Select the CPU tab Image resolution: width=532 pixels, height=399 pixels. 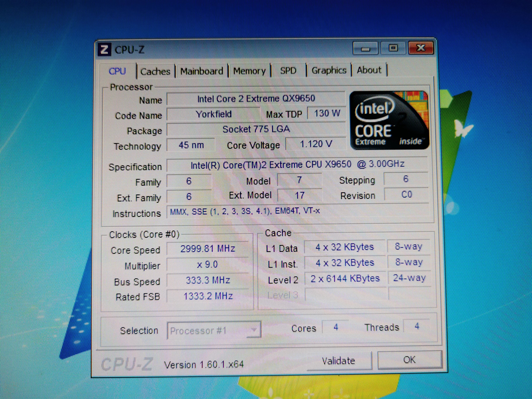[117, 71]
